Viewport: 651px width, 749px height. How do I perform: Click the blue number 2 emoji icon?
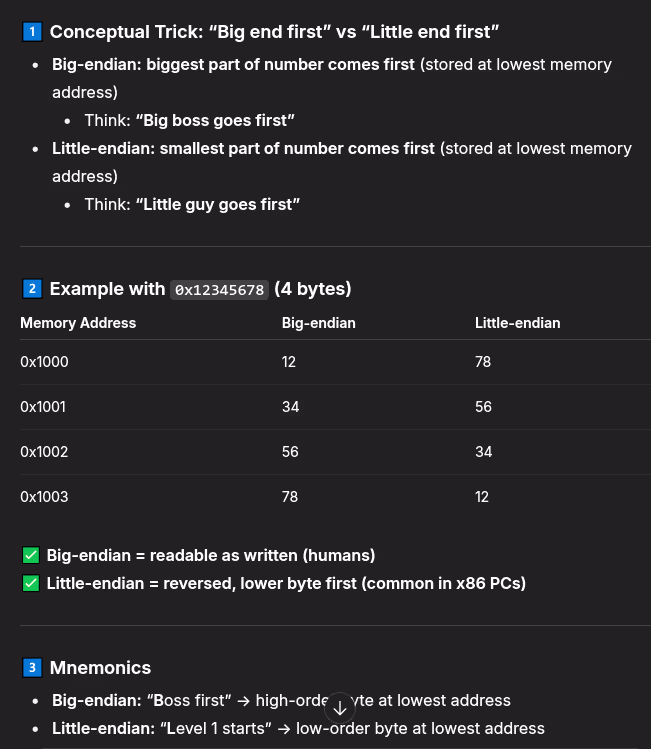[x=31, y=289]
